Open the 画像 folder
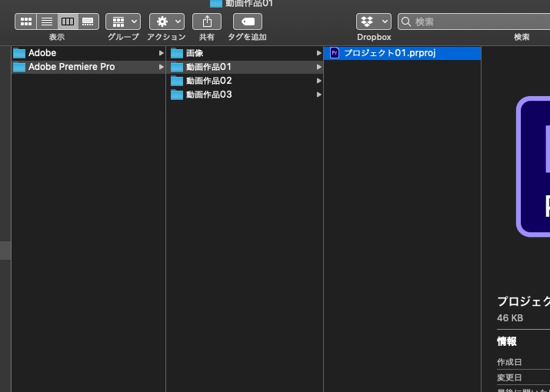Screen dimensions: 550x392 [195, 53]
